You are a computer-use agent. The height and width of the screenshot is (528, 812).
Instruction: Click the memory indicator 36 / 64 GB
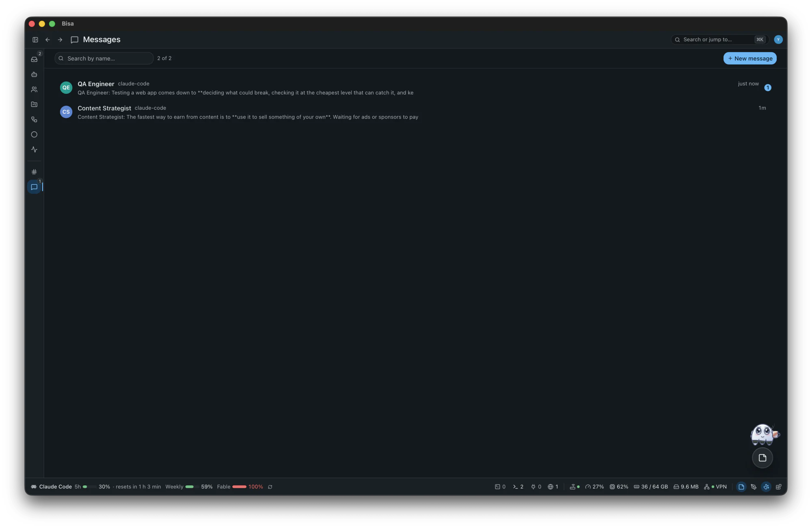(x=651, y=487)
